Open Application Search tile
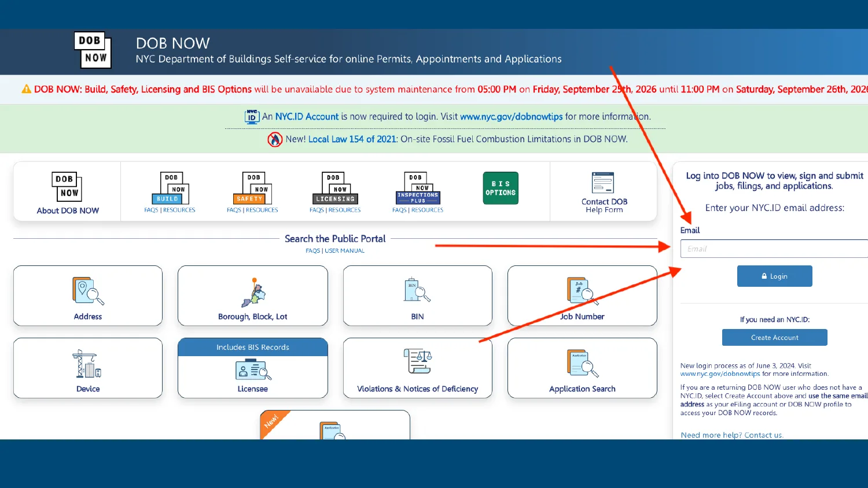This screenshot has height=488, width=868. 582,368
